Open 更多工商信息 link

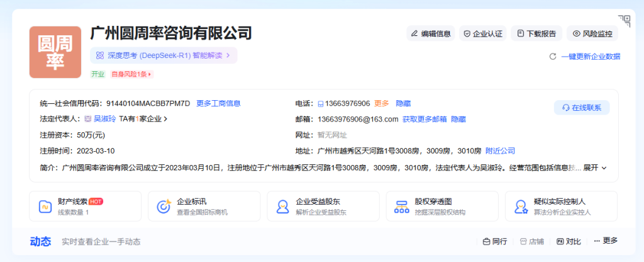[218, 103]
